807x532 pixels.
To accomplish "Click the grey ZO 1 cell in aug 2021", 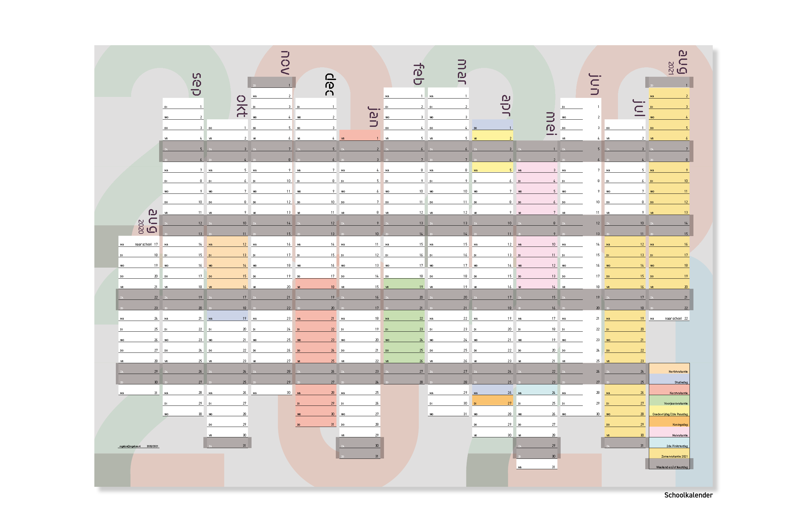I will [669, 83].
